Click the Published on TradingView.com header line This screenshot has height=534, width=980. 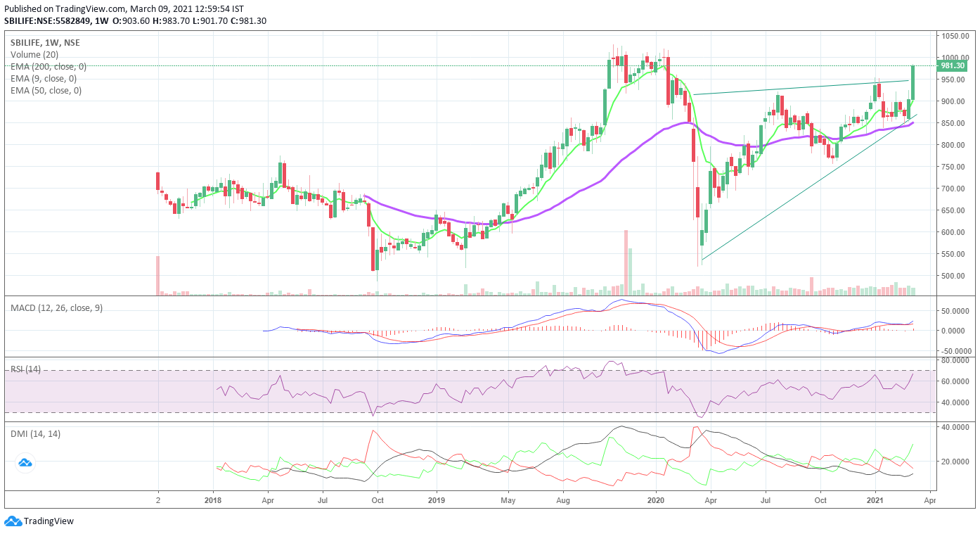124,9
